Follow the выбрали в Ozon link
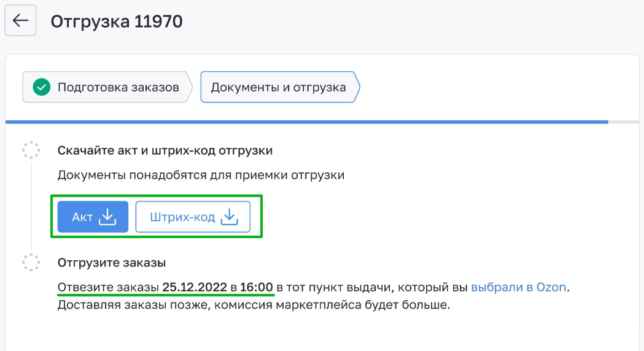644x351 pixels. (518, 287)
